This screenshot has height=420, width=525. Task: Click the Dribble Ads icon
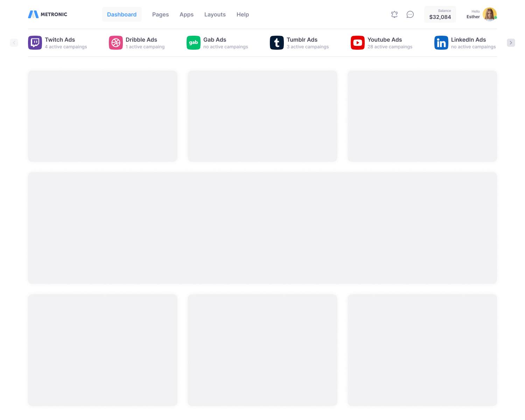(x=116, y=43)
